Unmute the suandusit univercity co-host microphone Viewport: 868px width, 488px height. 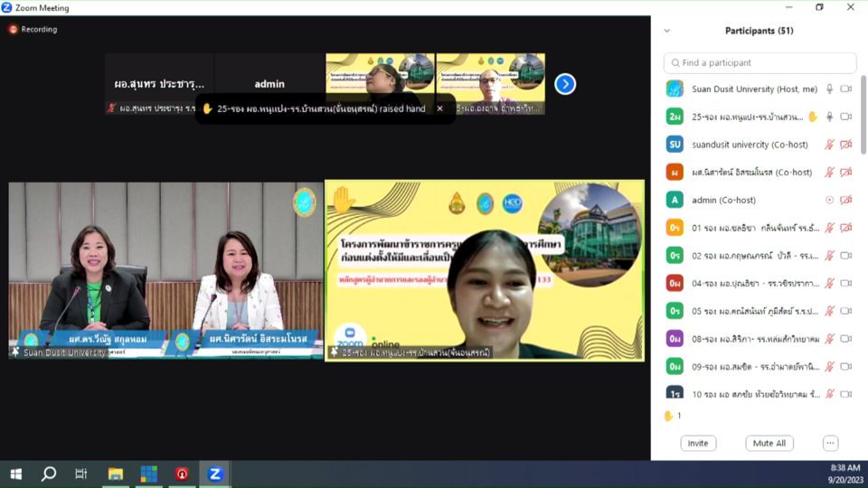[829, 145]
